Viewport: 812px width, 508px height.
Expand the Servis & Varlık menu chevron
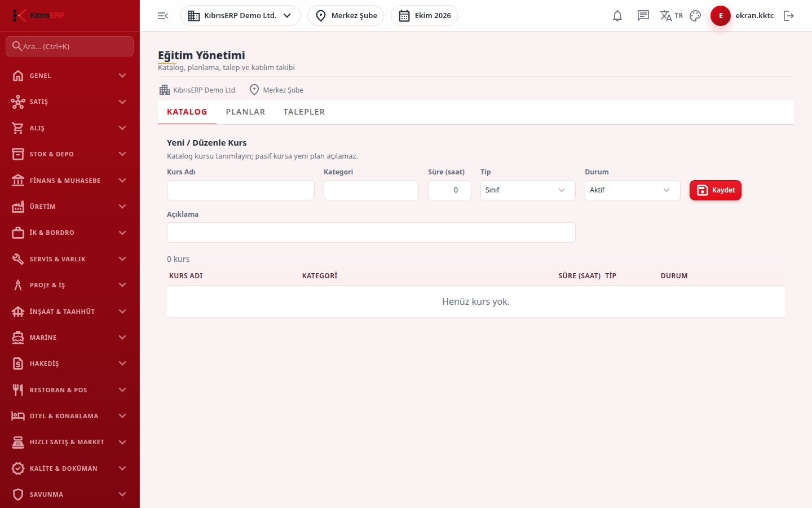(x=122, y=259)
